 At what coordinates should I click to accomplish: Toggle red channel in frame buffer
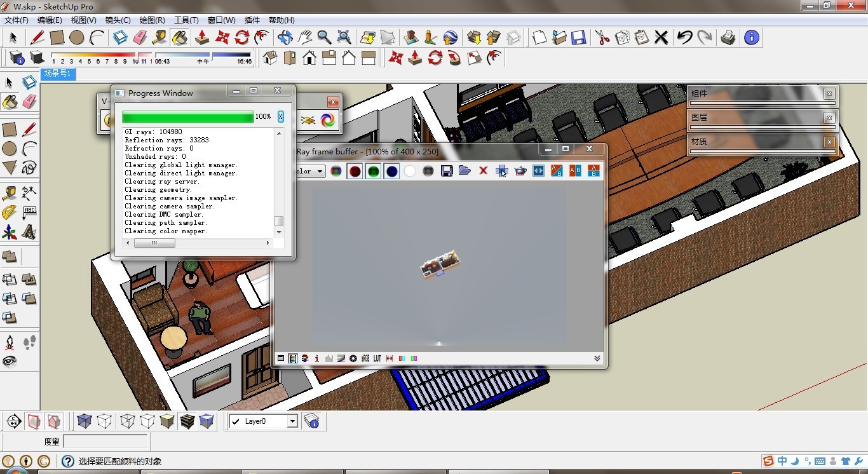point(355,171)
